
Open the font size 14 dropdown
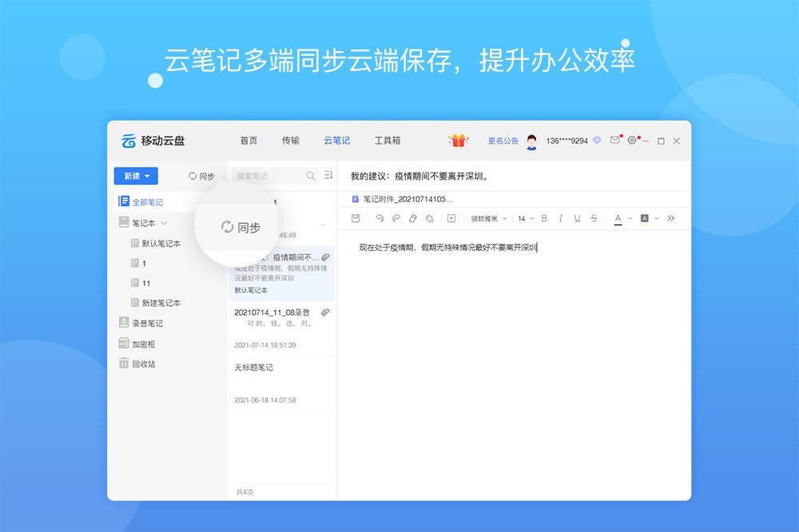(x=525, y=218)
